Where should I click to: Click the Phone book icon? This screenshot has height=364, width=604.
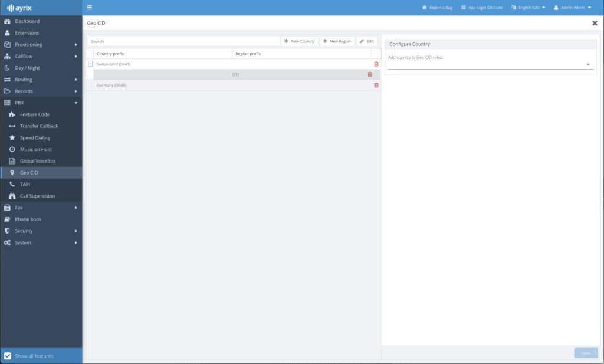[x=7, y=219]
